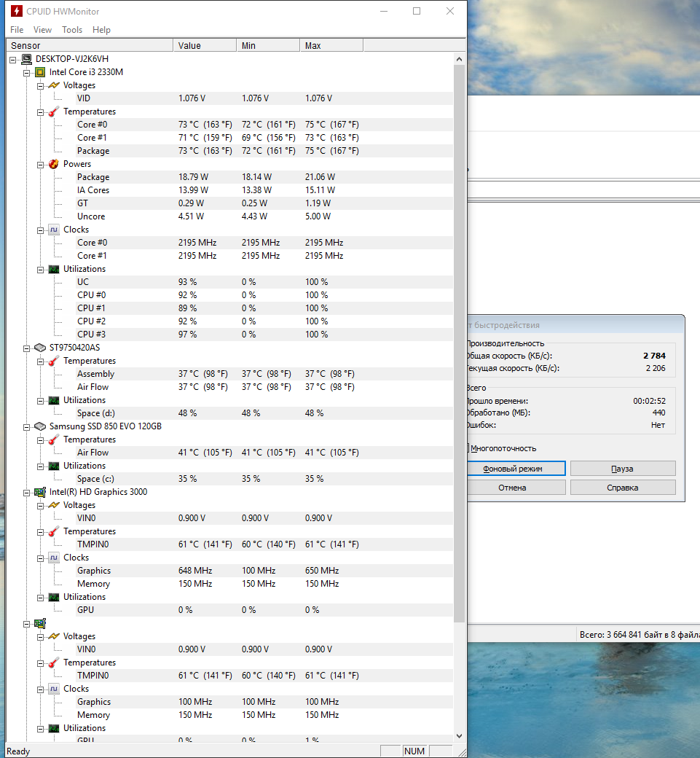The width and height of the screenshot is (700, 758).
Task: Click the Intel Core i3 2330M CPU icon
Action: (40, 72)
